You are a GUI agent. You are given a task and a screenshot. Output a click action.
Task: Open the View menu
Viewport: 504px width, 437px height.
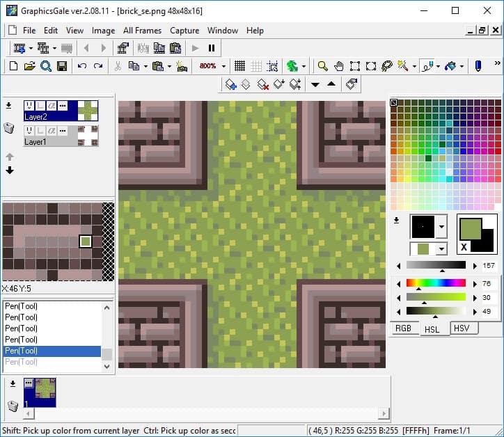point(74,31)
